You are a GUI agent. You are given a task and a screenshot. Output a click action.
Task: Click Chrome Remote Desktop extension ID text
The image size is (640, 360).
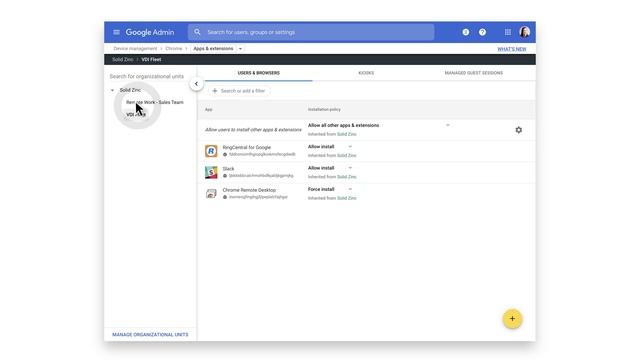[258, 197]
